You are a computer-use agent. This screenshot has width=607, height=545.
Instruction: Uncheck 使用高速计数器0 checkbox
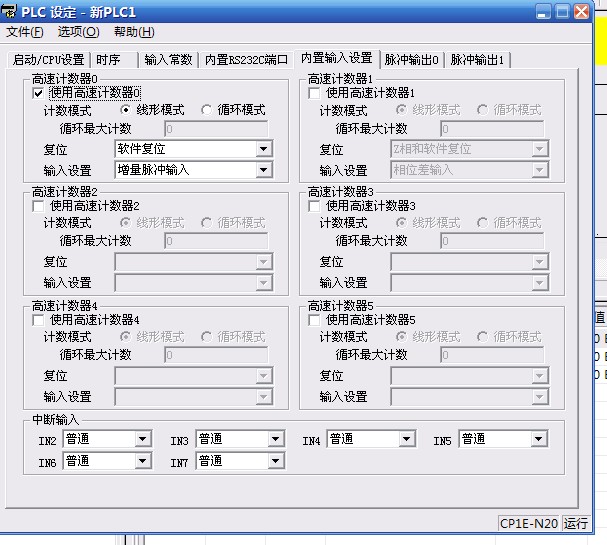tap(39, 94)
